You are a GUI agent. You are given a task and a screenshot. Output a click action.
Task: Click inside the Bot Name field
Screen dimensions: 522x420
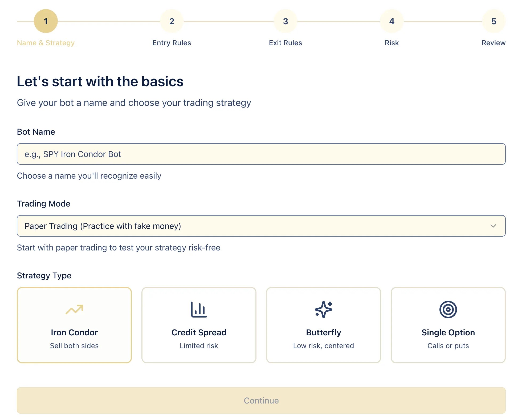click(x=261, y=154)
